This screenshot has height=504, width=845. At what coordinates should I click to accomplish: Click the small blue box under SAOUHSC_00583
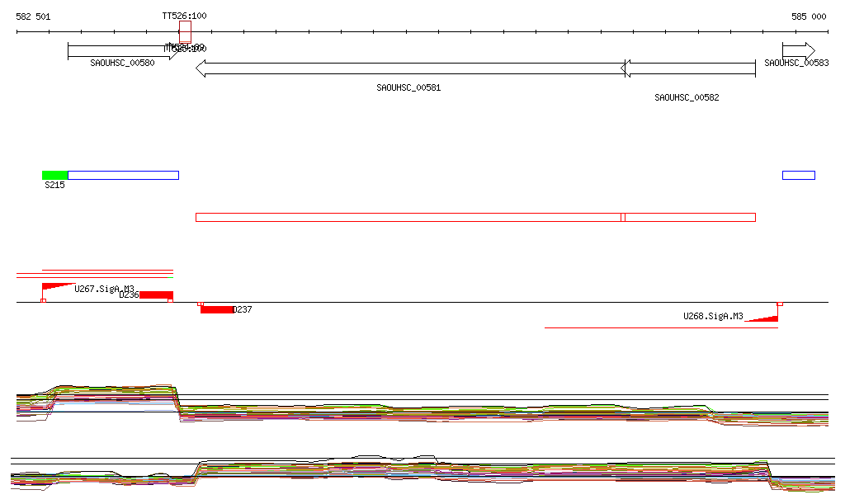tap(799, 175)
